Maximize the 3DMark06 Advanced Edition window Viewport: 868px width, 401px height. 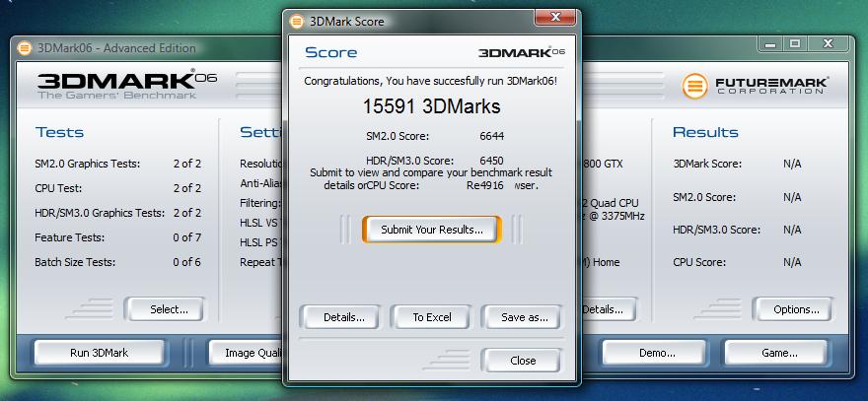[x=794, y=43]
